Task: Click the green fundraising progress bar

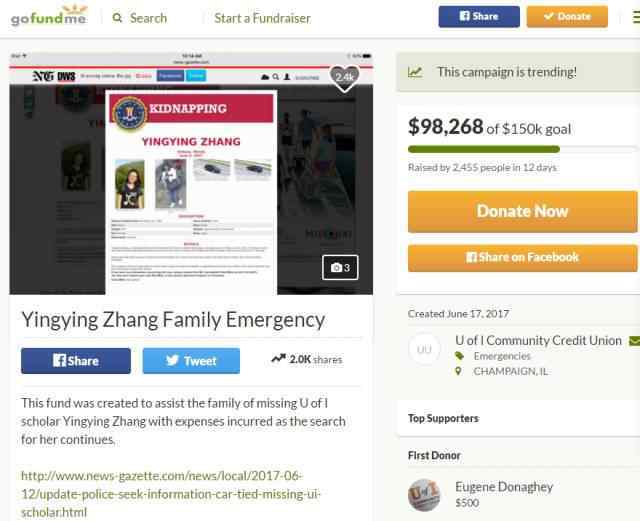Action: click(484, 149)
